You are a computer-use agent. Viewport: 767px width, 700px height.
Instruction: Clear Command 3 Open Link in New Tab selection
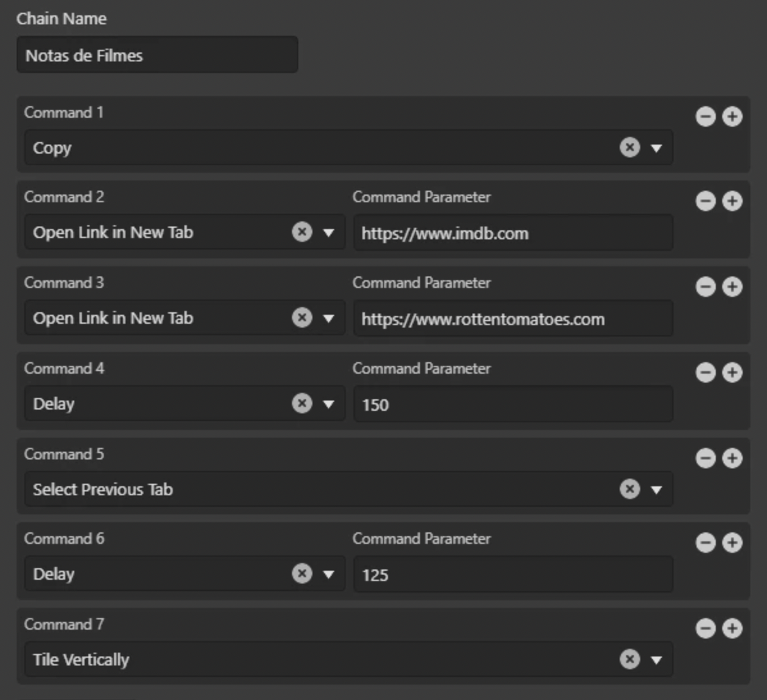pyautogui.click(x=302, y=318)
